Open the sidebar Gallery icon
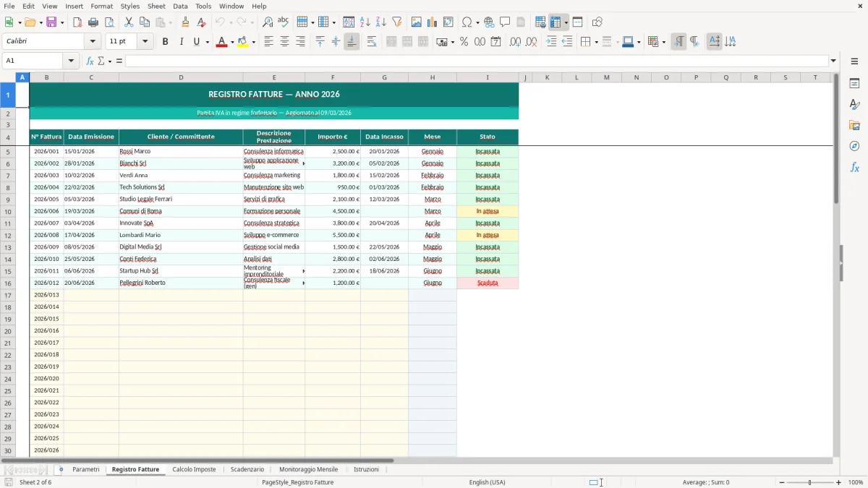 (x=854, y=125)
